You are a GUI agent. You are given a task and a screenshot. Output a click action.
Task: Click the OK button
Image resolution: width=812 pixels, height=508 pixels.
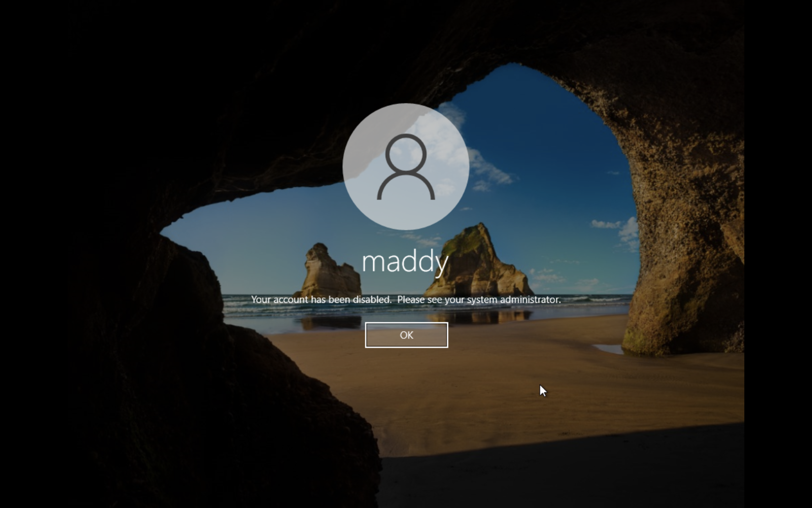(x=406, y=335)
